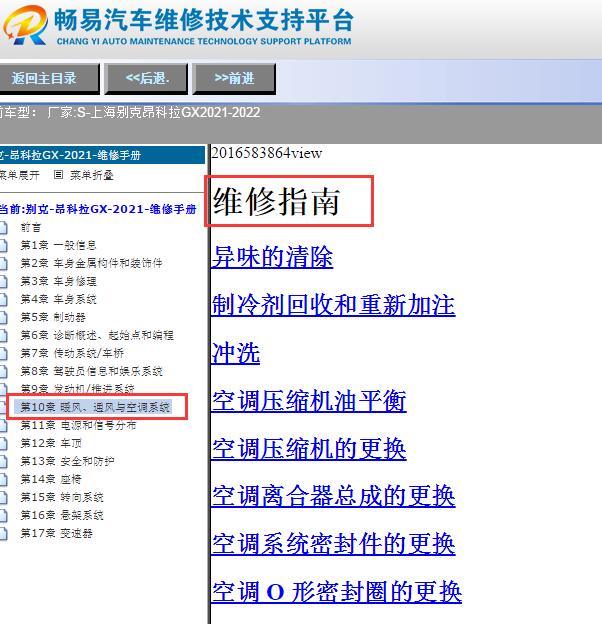
Task: Select 第5章 制动器
Action: click(x=53, y=317)
